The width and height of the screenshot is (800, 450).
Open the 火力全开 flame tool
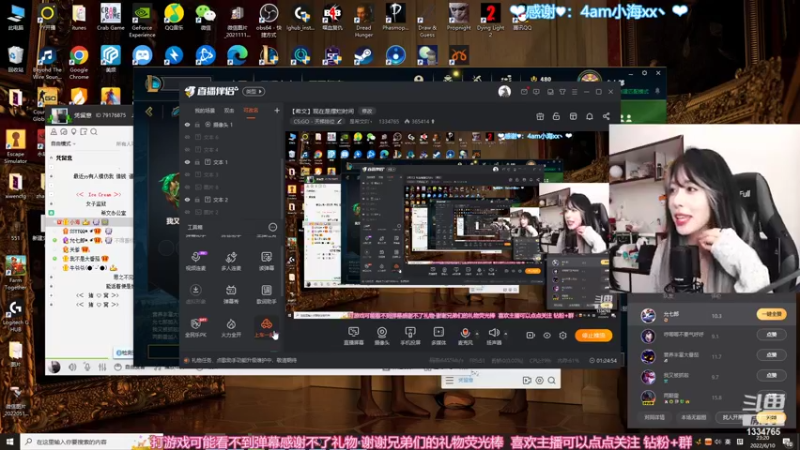pyautogui.click(x=231, y=328)
